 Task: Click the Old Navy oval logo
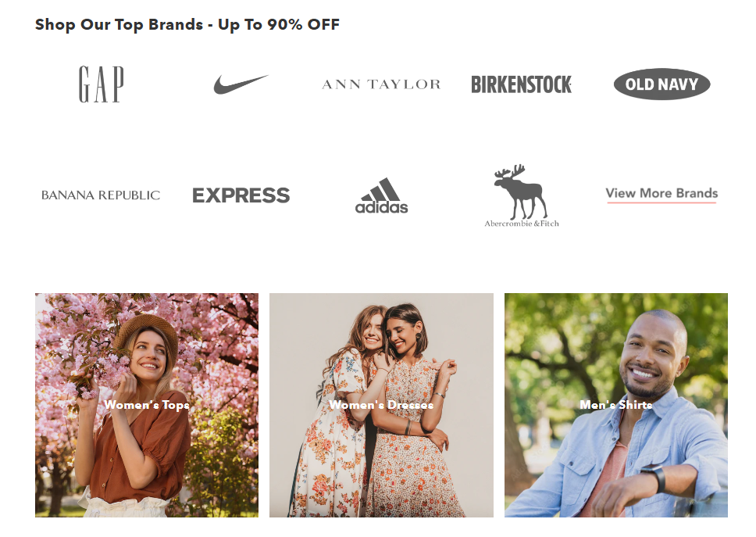click(x=661, y=84)
